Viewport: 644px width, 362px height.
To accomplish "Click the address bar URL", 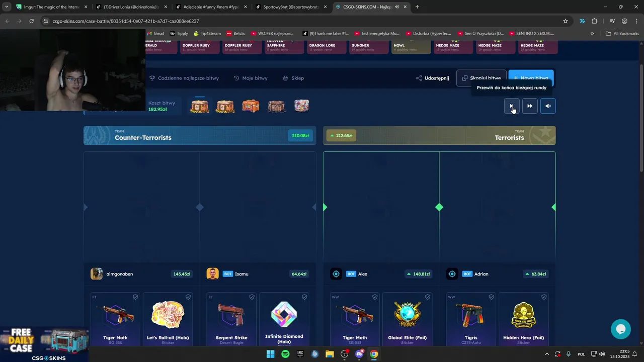I will 126,21.
